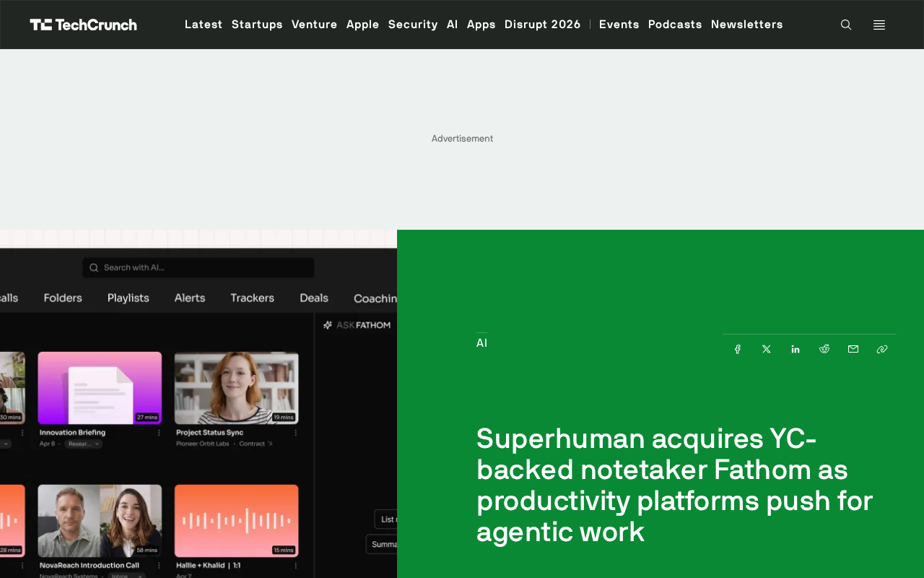Open Podcasts nav link

click(x=675, y=25)
